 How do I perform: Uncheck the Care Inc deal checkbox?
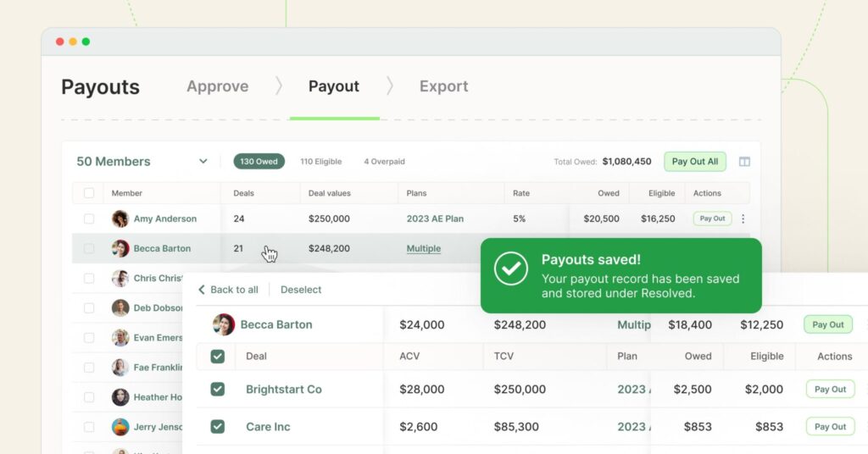[x=218, y=427]
